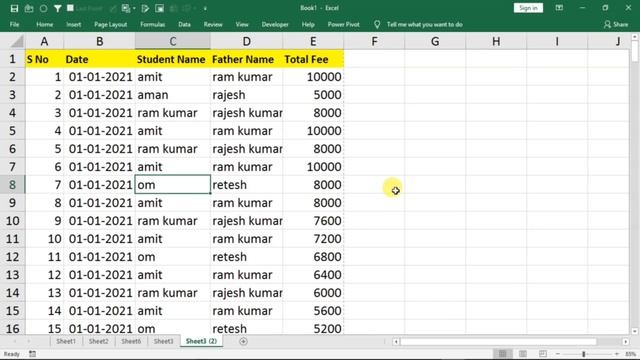
Task: Click the Student Name header cell
Action: [173, 59]
